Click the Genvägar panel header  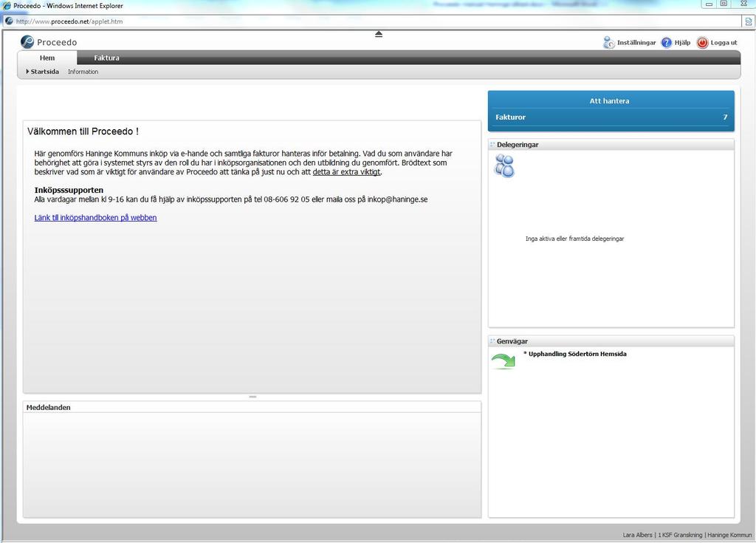pyautogui.click(x=611, y=341)
